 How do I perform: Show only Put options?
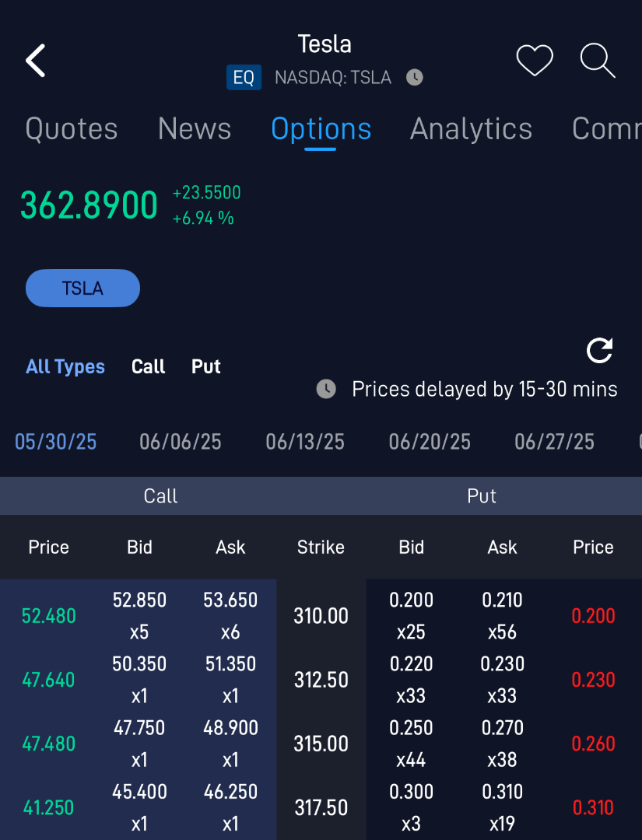click(206, 366)
